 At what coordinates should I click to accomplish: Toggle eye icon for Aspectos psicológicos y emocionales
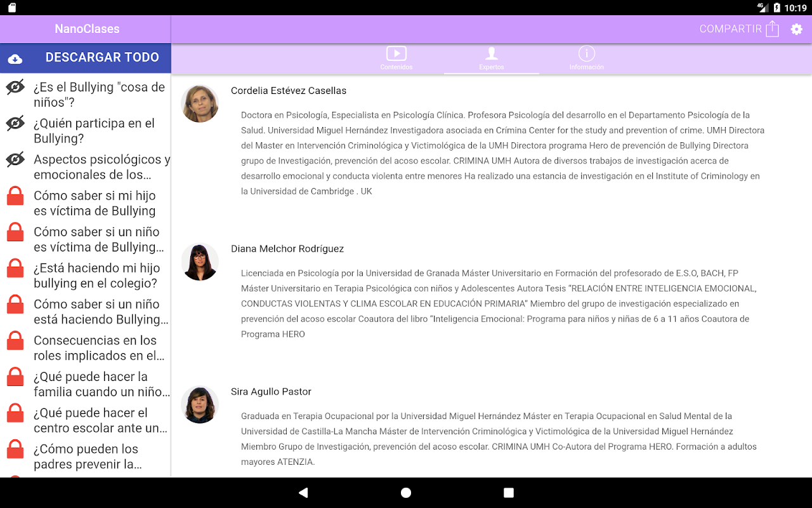pos(15,159)
